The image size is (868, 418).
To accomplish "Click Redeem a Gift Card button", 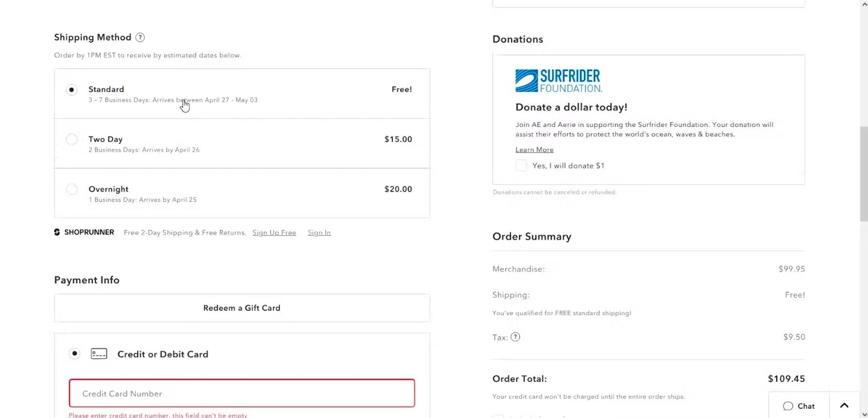I will click(242, 308).
